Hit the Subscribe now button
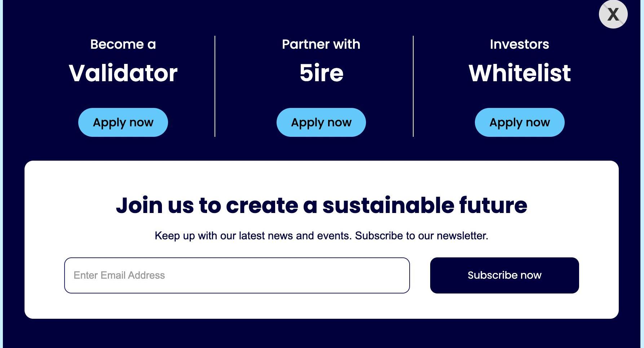The height and width of the screenshot is (348, 644). click(504, 275)
